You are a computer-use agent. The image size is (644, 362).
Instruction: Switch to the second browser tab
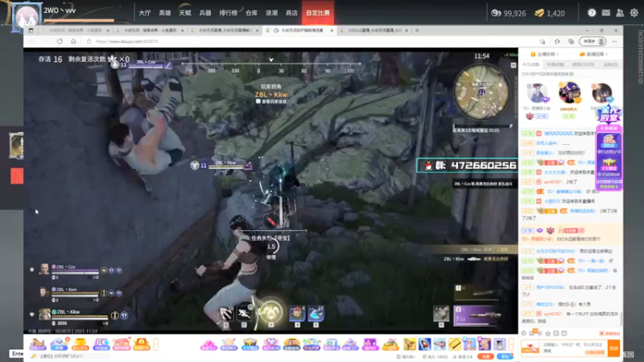click(150, 31)
